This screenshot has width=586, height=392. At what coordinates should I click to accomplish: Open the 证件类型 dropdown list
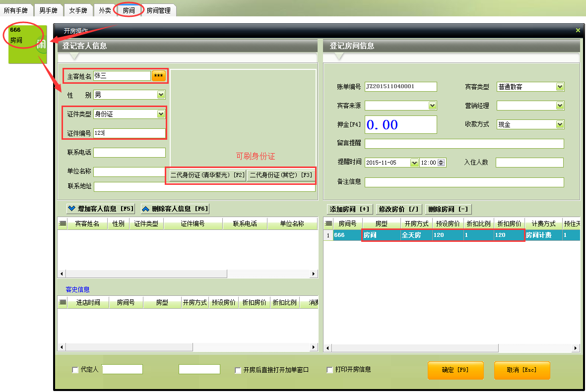click(160, 114)
